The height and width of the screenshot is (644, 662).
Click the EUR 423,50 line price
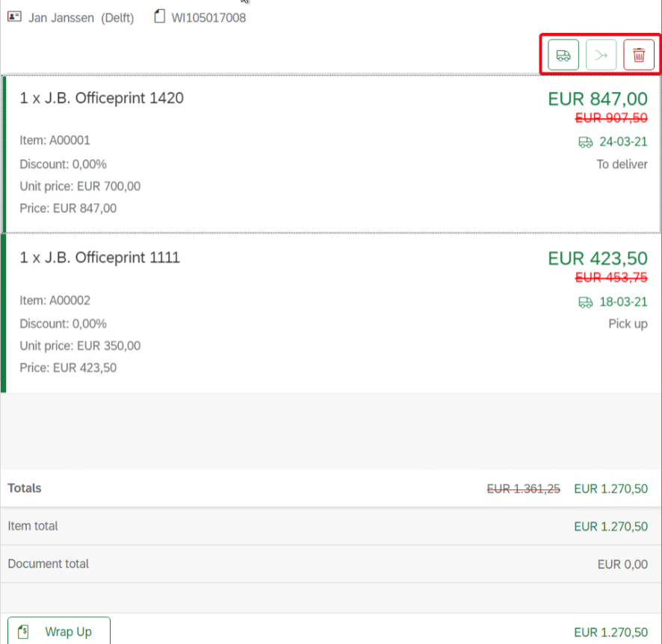tap(597, 258)
